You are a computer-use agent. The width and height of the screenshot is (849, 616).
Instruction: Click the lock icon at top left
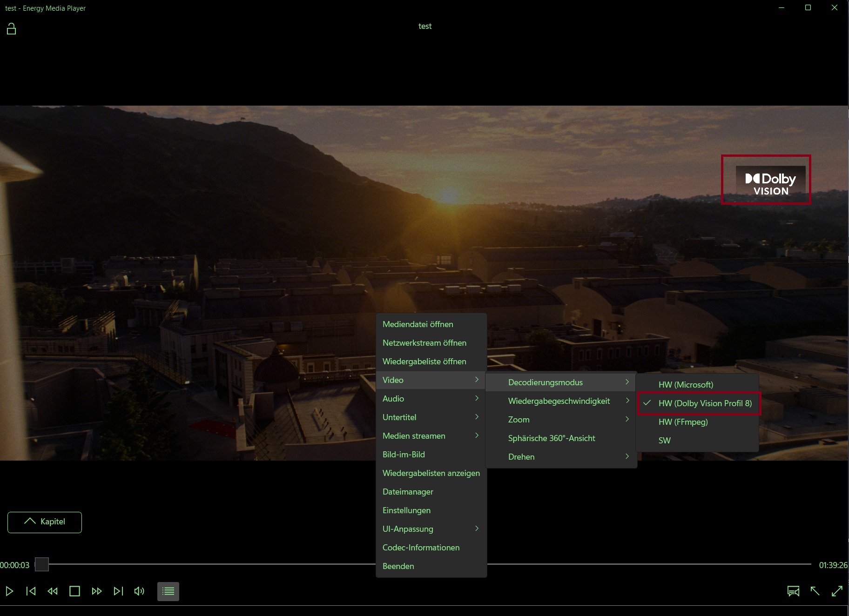11,29
